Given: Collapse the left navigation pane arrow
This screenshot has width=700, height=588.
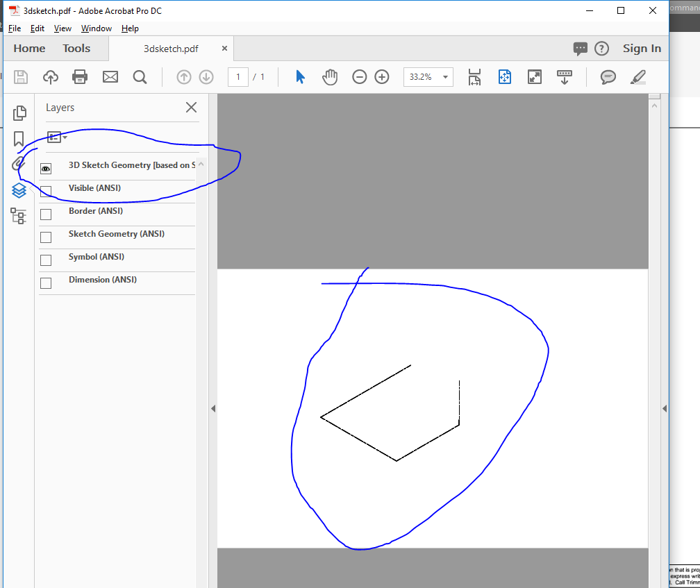Looking at the screenshot, I should click(x=213, y=409).
